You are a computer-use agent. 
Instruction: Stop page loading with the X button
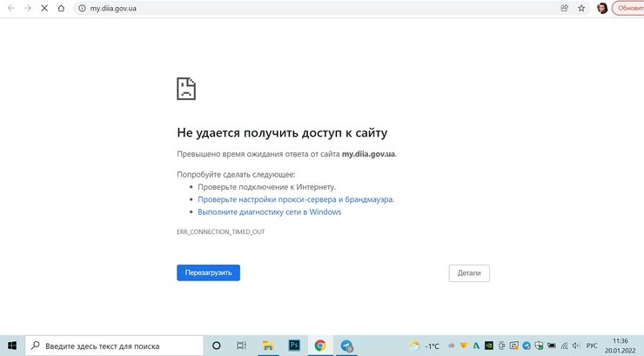(44, 8)
